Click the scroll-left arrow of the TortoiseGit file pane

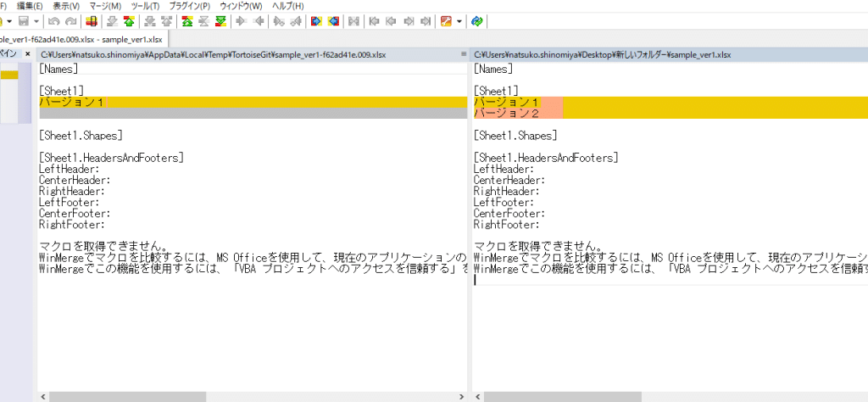(43, 396)
